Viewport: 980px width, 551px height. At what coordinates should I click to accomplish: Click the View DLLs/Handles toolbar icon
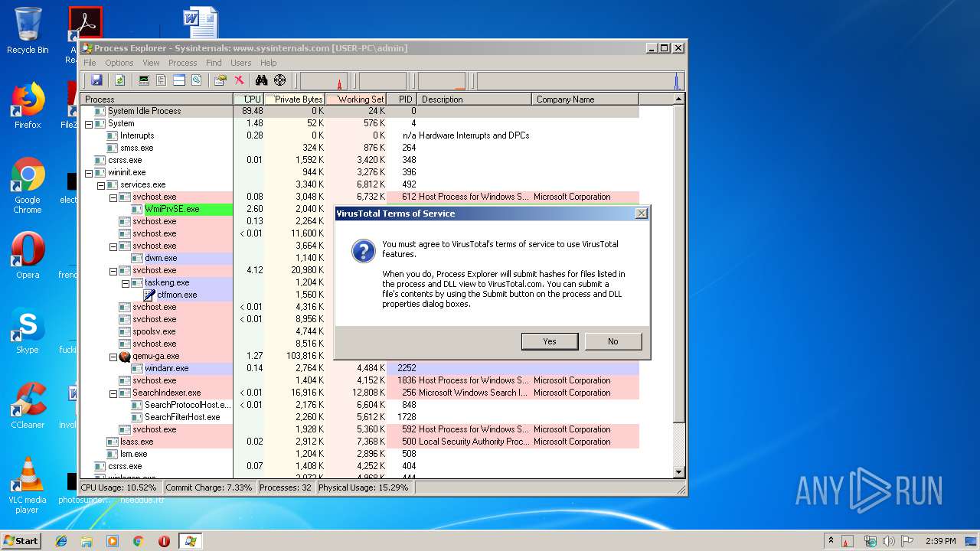[196, 80]
